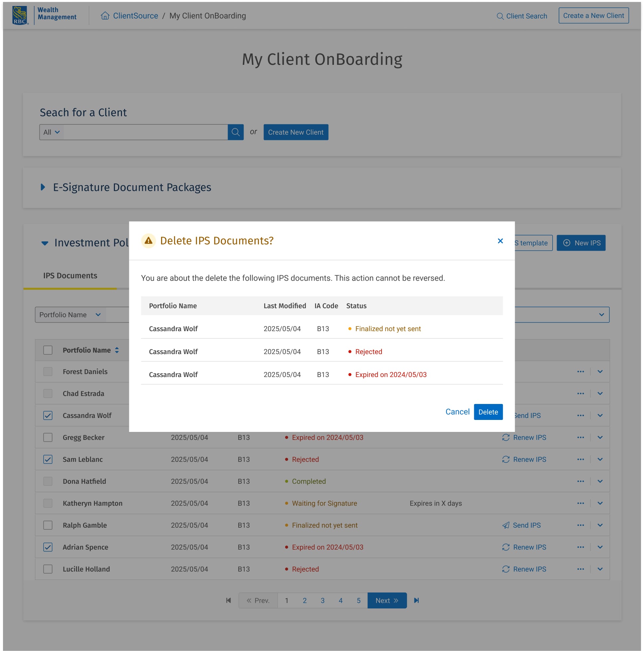Click the ClientSource home icon

pyautogui.click(x=105, y=16)
